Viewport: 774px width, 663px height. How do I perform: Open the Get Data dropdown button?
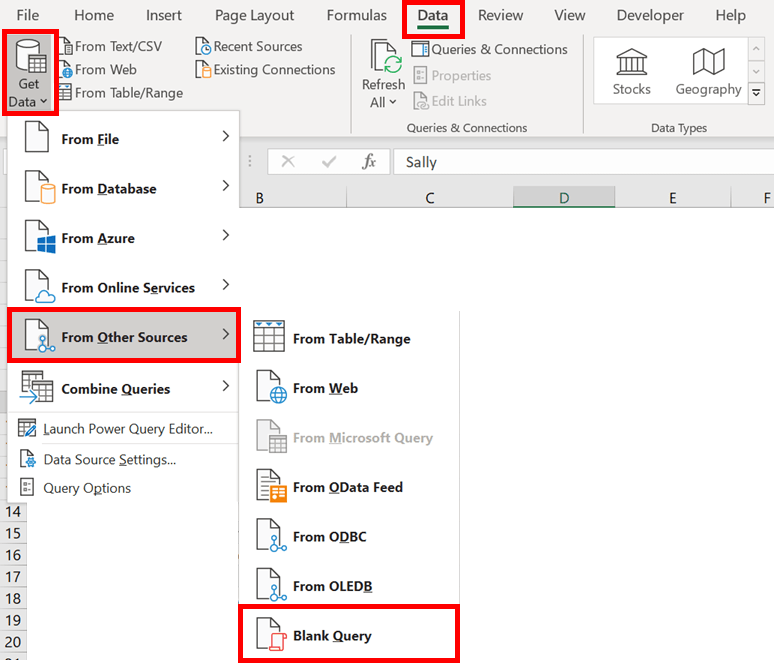(29, 73)
